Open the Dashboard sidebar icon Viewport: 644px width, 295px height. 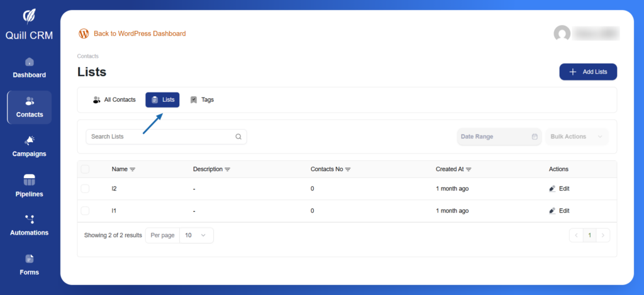click(x=29, y=62)
